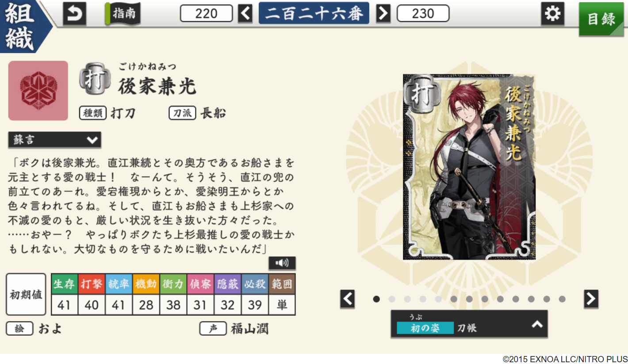Select the second illustration page dot

392,299
